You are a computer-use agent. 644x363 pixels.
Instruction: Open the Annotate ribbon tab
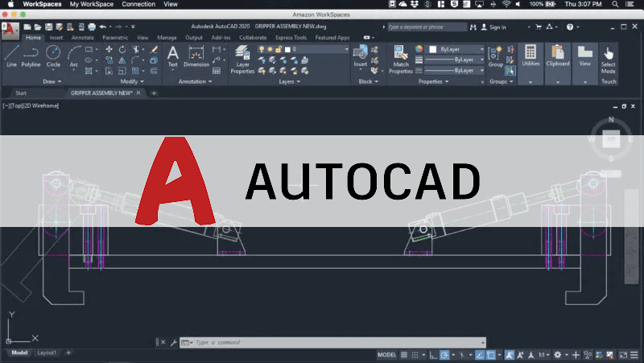click(x=83, y=37)
